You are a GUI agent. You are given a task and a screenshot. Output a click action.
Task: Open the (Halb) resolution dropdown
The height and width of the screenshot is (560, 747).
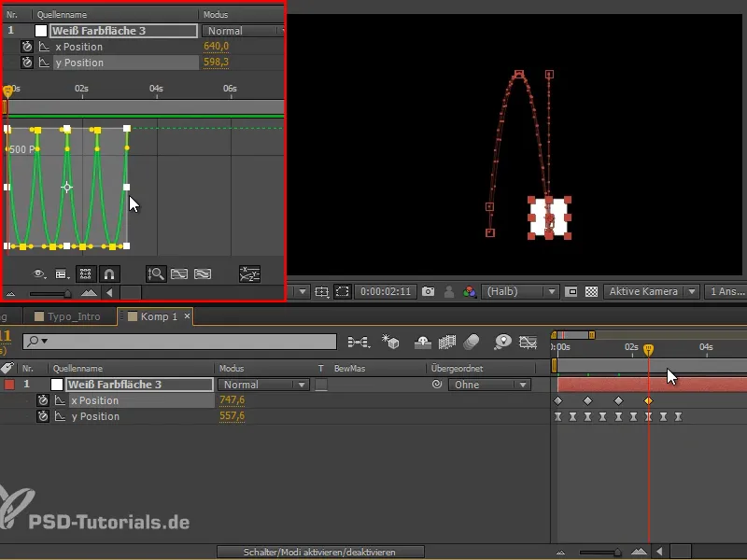point(520,291)
